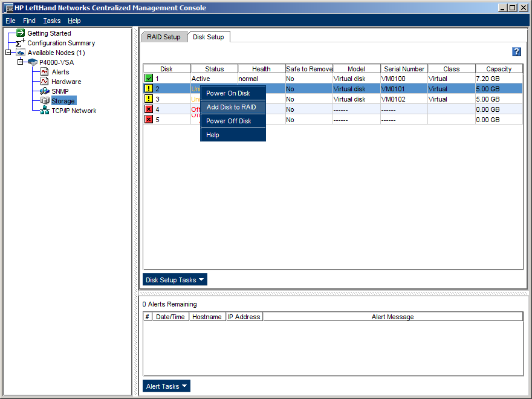Choose Add Disk to RAID menu option

(x=231, y=107)
